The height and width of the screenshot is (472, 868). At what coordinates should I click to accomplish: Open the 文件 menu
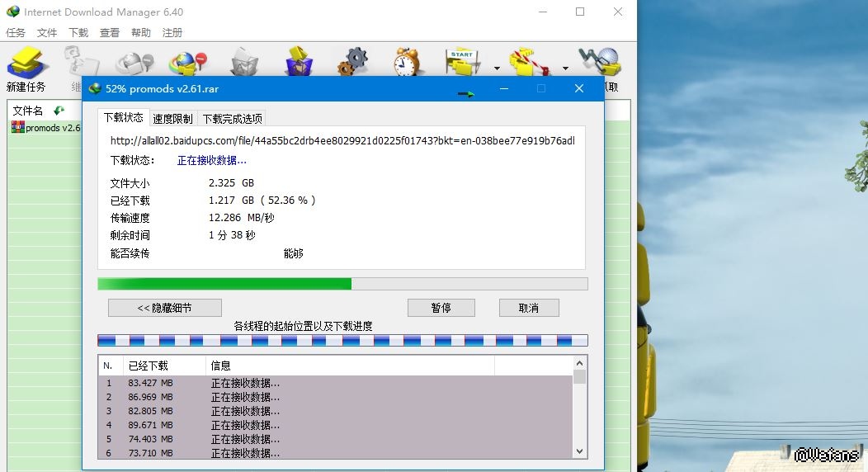[x=47, y=33]
